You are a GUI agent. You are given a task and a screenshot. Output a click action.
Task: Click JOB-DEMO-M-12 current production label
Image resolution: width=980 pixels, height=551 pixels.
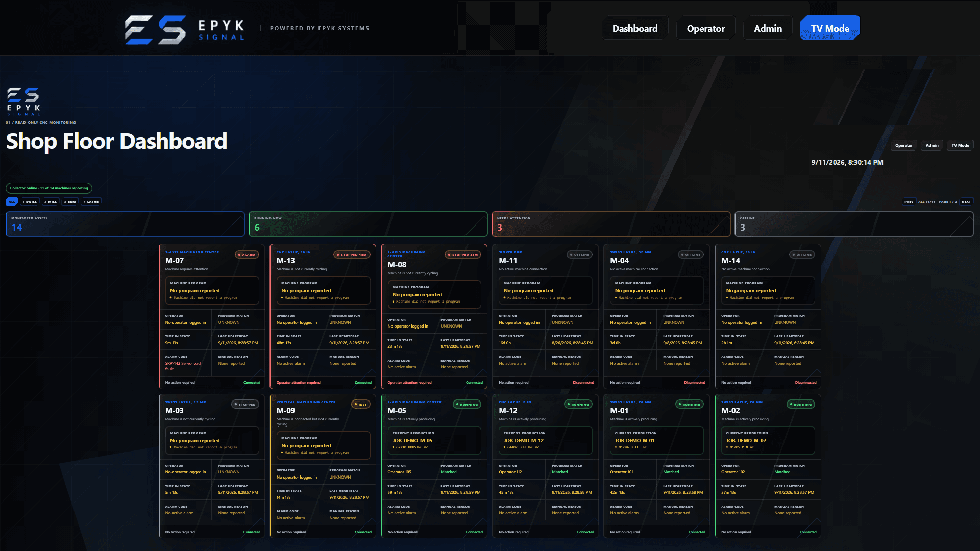pos(524,441)
